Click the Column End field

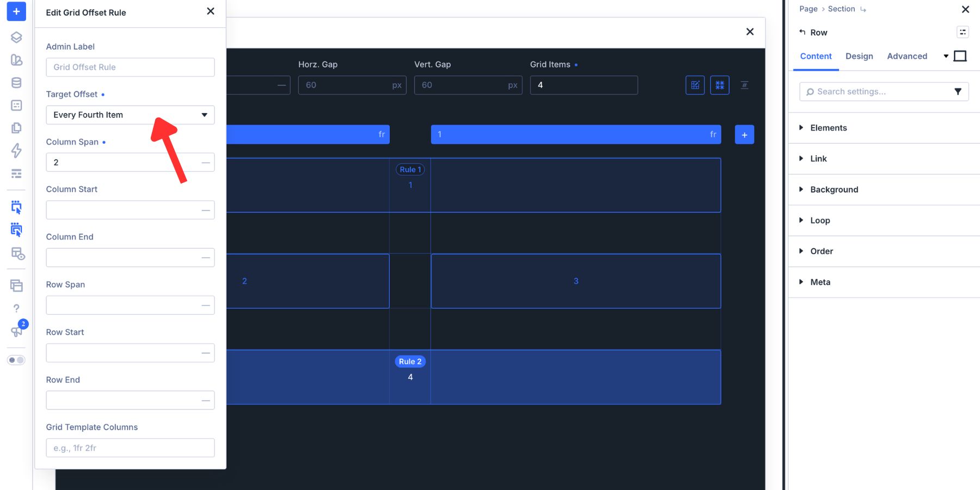[130, 258]
